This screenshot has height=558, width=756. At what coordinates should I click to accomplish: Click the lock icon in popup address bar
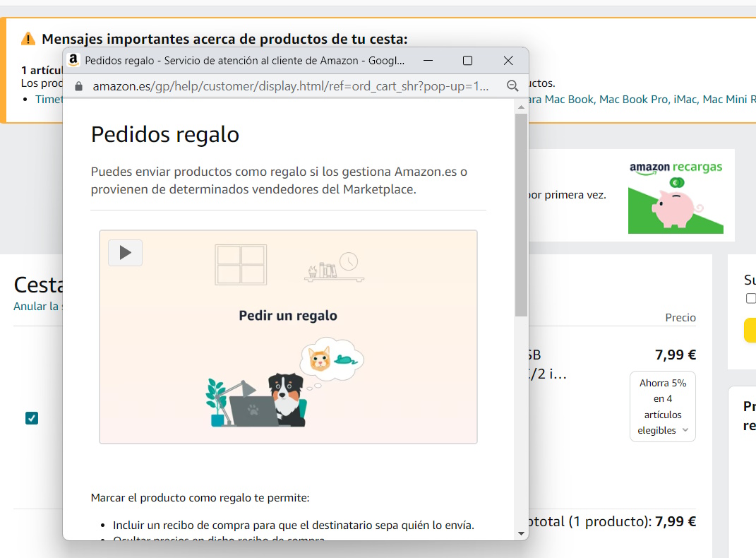(x=78, y=86)
